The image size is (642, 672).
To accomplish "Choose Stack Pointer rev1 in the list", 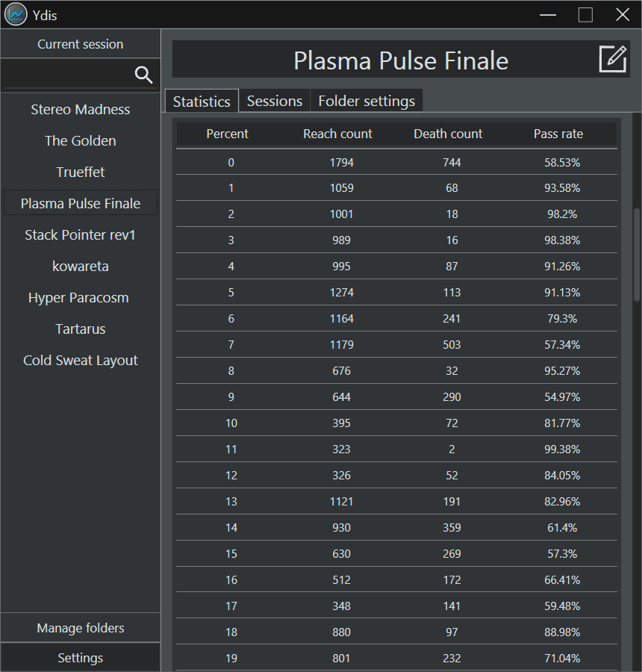I will (x=81, y=235).
